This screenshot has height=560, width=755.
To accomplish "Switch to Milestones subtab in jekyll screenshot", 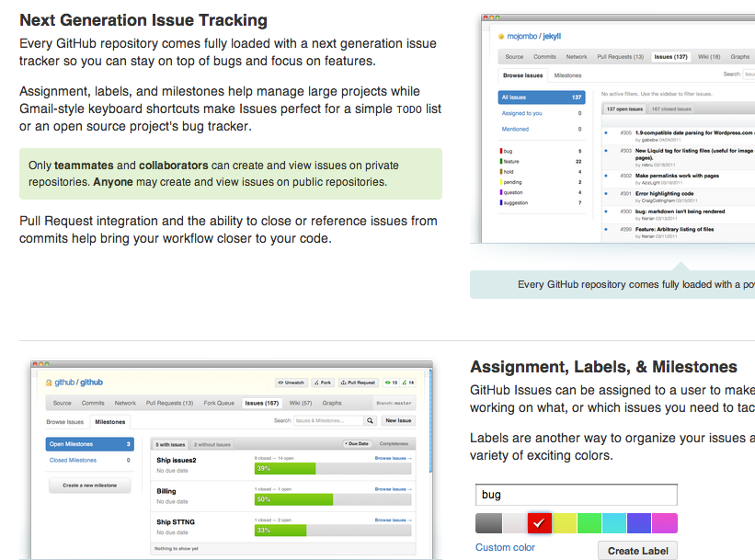I will [567, 75].
